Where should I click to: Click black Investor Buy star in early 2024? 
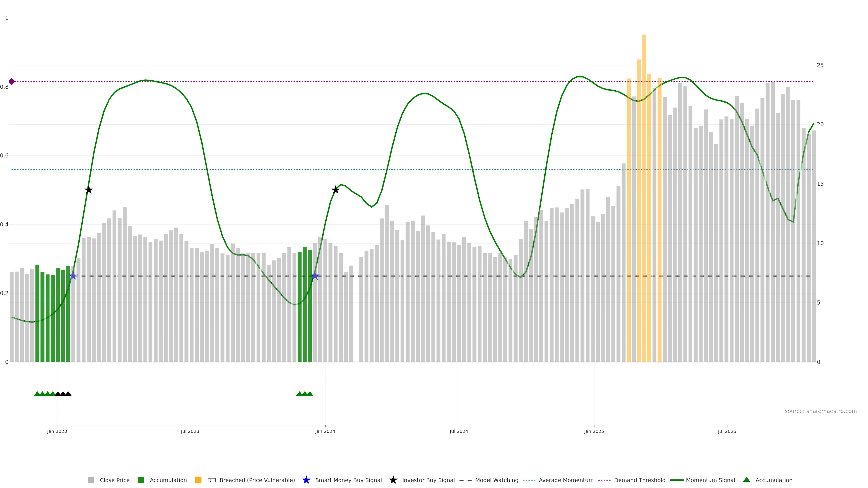pyautogui.click(x=335, y=190)
